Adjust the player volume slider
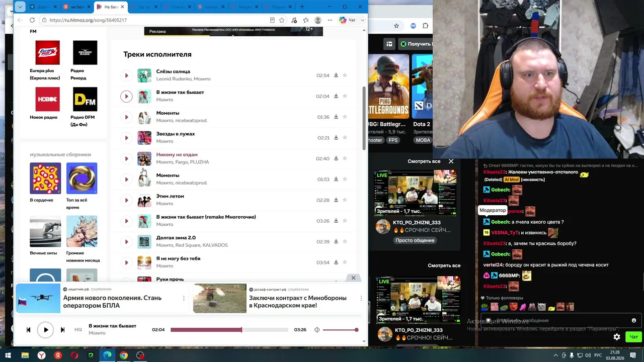The height and width of the screenshot is (362, 644). (x=340, y=330)
